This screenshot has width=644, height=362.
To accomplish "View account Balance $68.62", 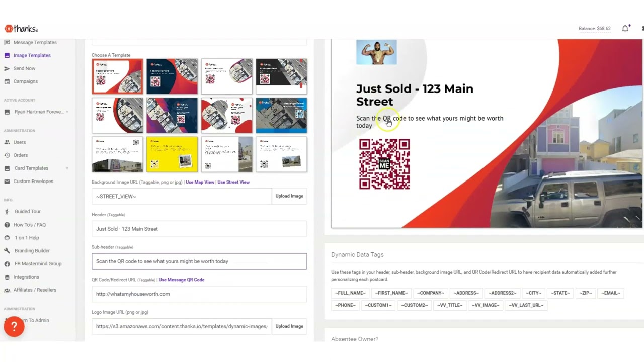I will click(x=595, y=29).
